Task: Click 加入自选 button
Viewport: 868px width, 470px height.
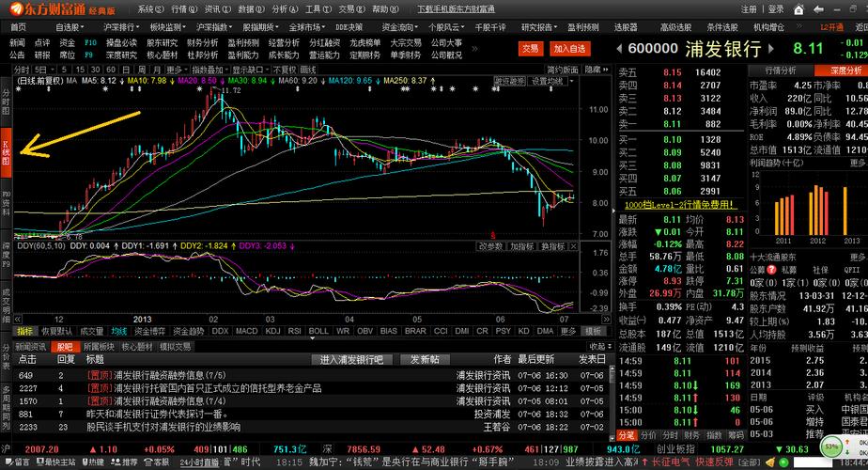Action: point(569,49)
